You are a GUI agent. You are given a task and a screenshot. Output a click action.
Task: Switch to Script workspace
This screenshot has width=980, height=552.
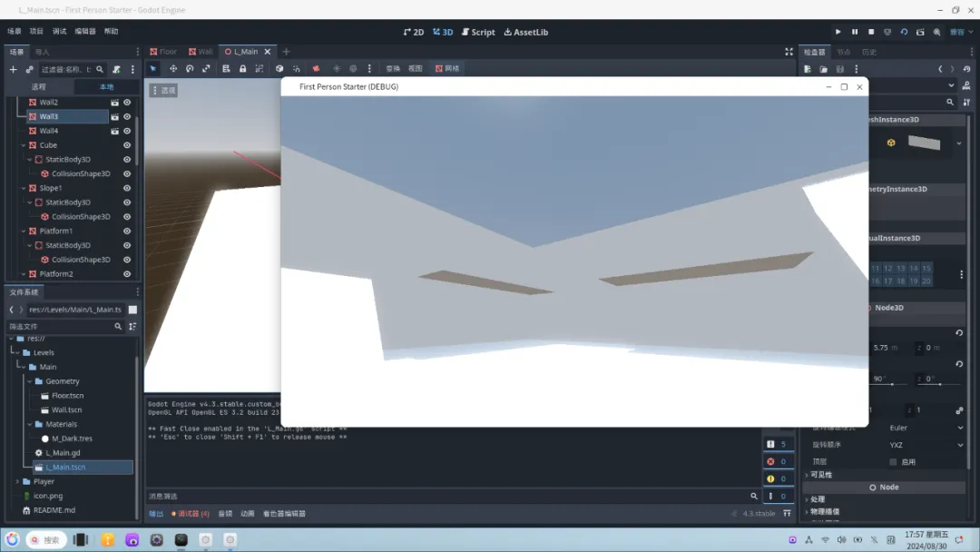tap(478, 32)
